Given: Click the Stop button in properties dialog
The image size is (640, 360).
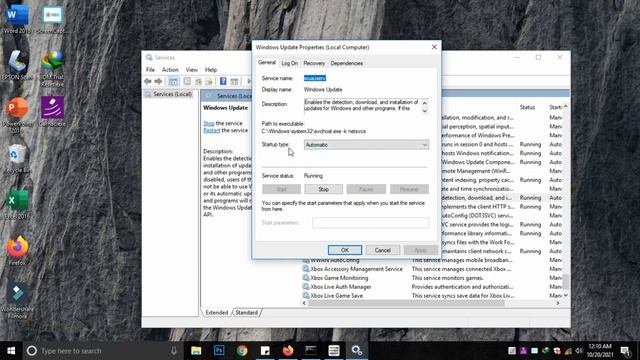Looking at the screenshot, I should tap(323, 189).
